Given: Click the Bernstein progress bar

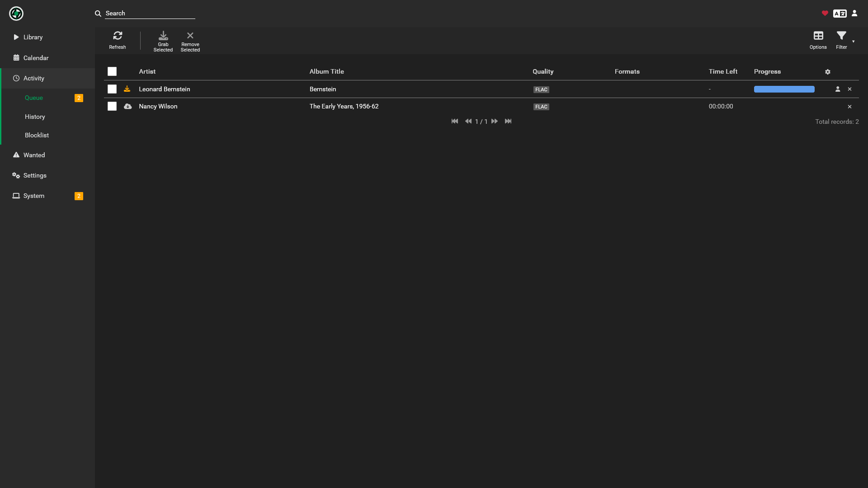Looking at the screenshot, I should 784,89.
